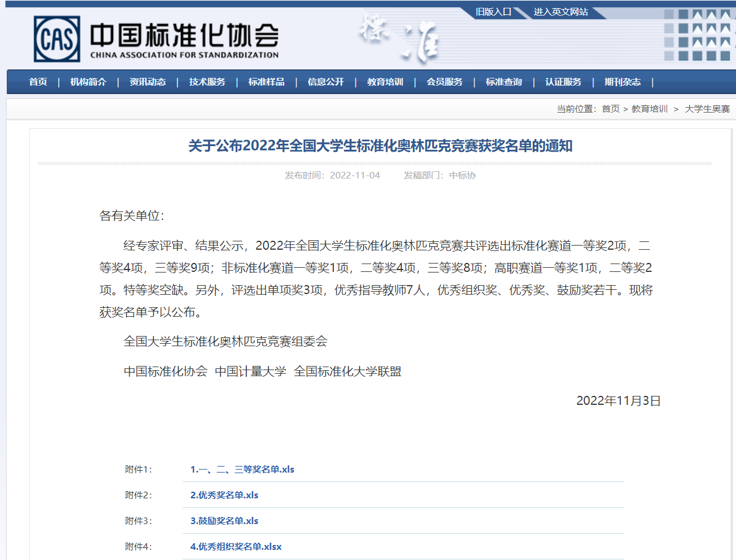736x560 pixels.
Task: Download 4.优秀组织奖名单.xlsx attachment
Action: (236, 547)
